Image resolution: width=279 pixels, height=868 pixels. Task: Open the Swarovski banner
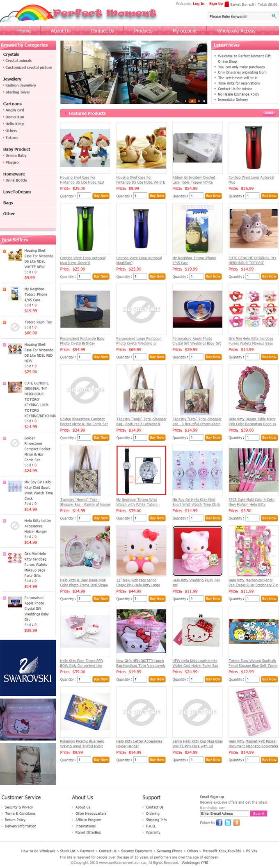click(x=28, y=668)
